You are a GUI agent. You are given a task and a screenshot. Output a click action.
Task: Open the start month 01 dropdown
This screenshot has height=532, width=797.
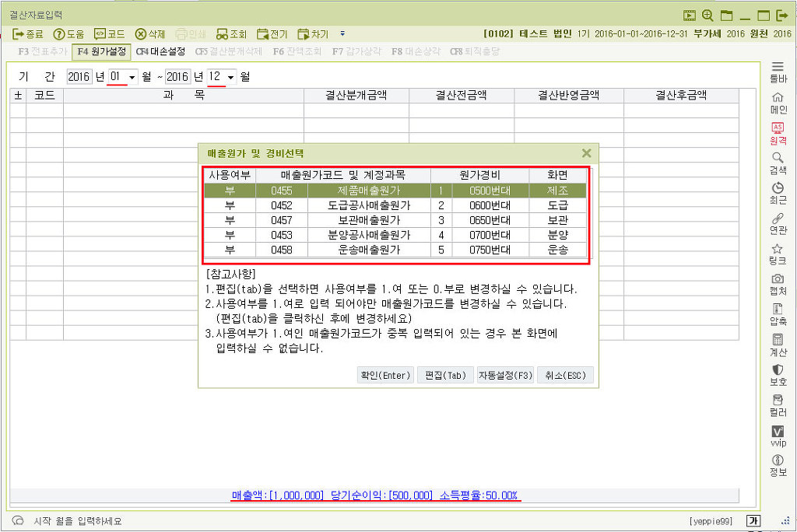(132, 77)
